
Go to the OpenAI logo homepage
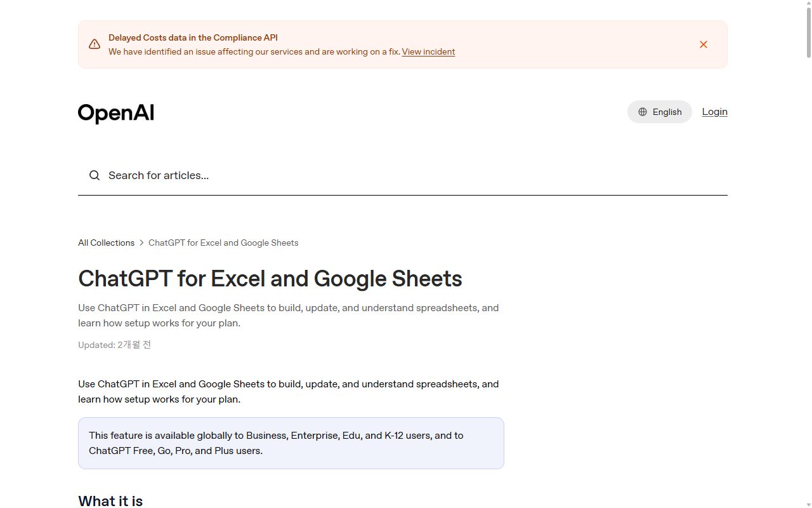[116, 113]
